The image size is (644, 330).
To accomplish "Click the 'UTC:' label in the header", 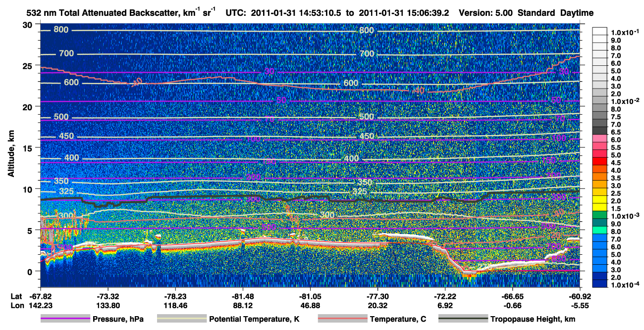I will [235, 13].
